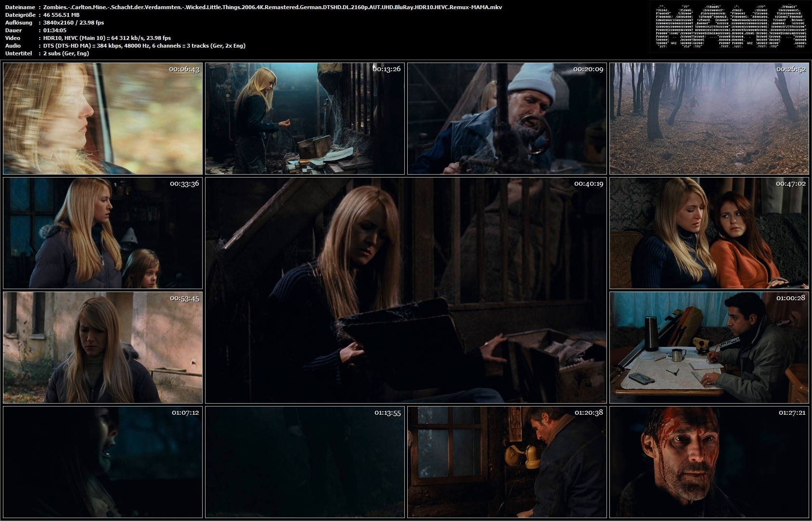
Task: Open the 00:53:45 thumbnail
Action: coord(103,347)
